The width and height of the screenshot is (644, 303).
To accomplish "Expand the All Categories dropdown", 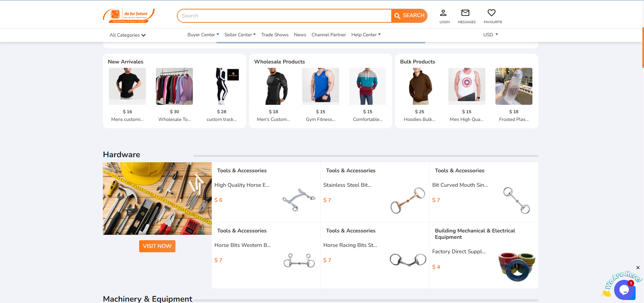I will 127,35.
